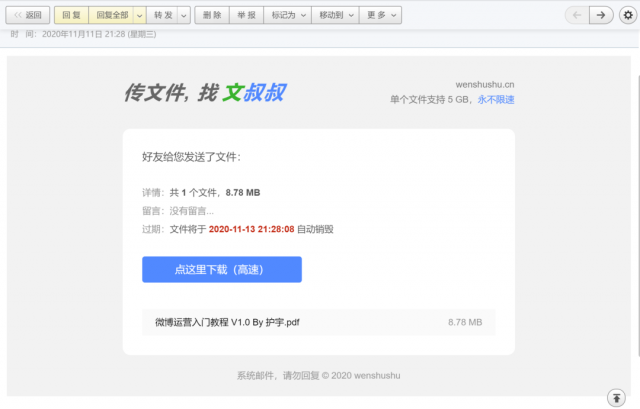Open the 永不限速 link
The image size is (640, 409).
click(496, 100)
